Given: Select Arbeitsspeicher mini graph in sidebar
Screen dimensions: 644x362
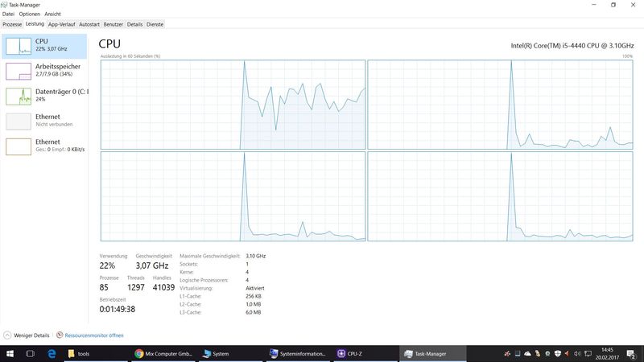Looking at the screenshot, I should tap(19, 72).
